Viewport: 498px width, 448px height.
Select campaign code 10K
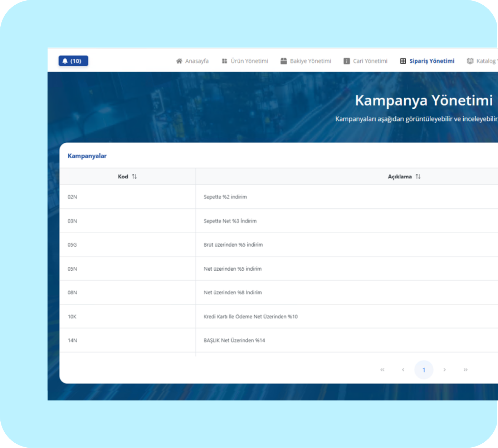[x=72, y=317]
